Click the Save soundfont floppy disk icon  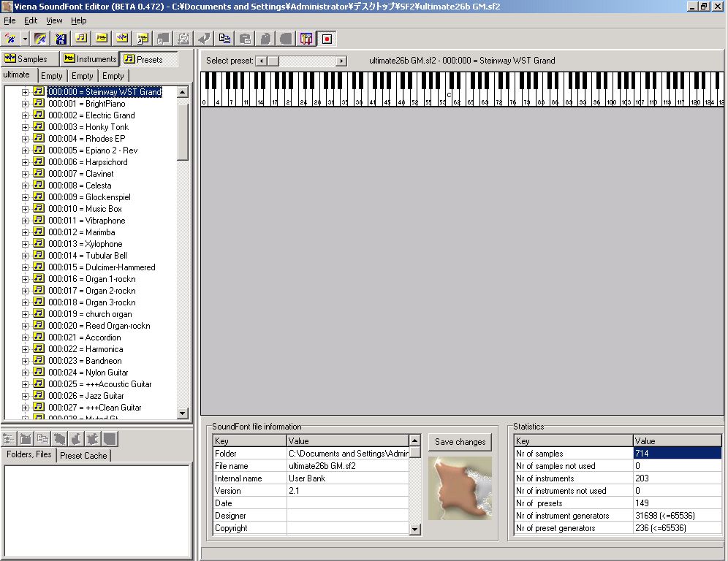61,39
